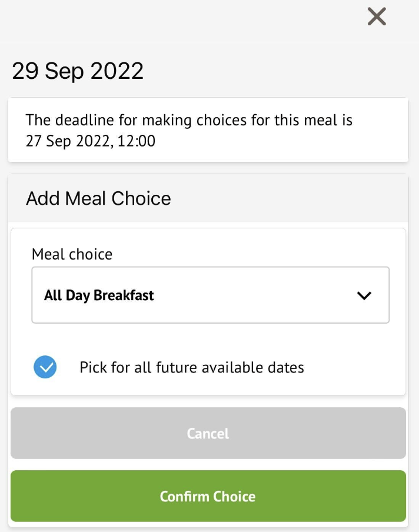
Task: Cancel the meal selection
Action: tap(208, 433)
